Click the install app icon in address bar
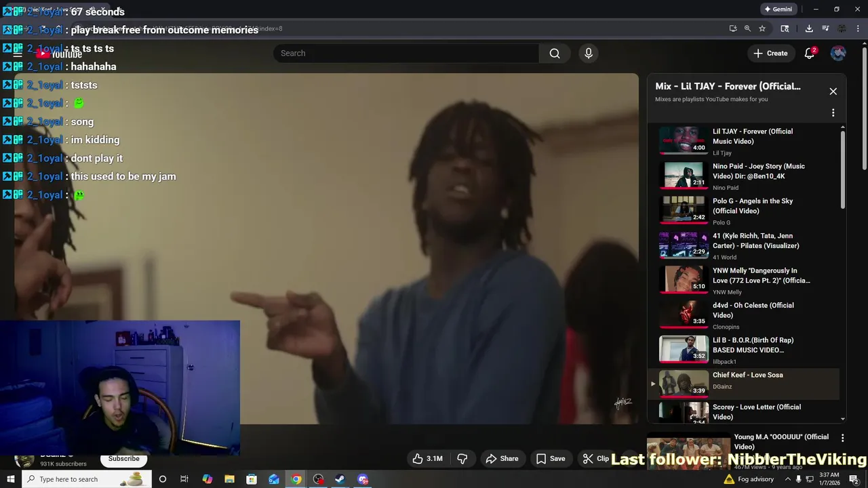Image resolution: width=868 pixels, height=488 pixels. [733, 28]
